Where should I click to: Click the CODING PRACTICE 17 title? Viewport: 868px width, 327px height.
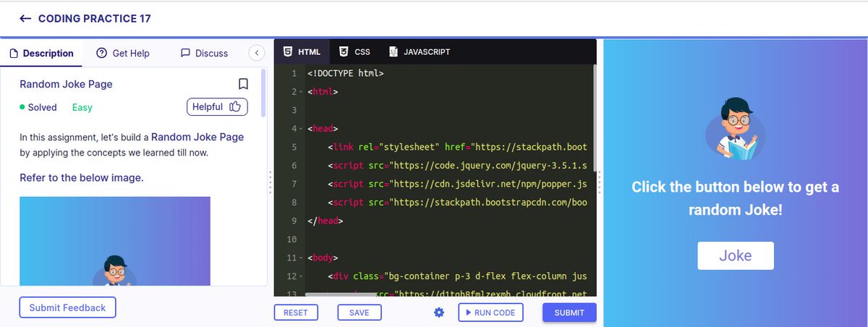click(94, 19)
